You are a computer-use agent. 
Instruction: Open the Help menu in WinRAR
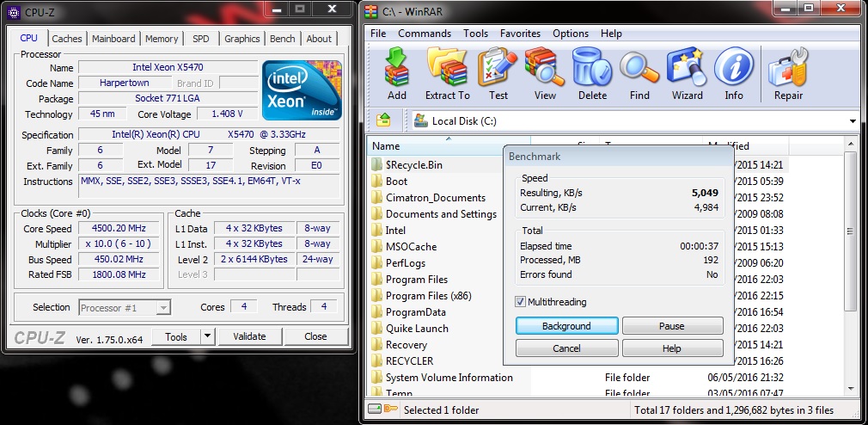point(611,34)
